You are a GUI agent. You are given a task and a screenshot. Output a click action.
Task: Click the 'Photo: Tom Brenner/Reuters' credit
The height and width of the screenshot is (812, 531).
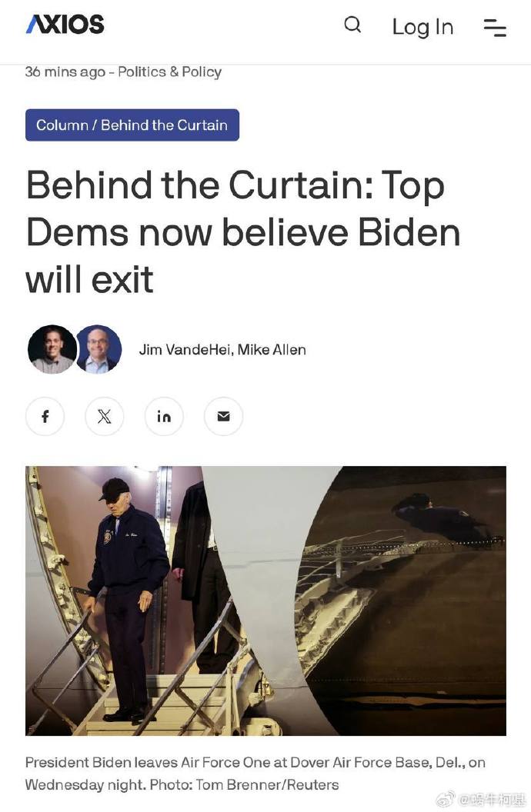coord(244,784)
